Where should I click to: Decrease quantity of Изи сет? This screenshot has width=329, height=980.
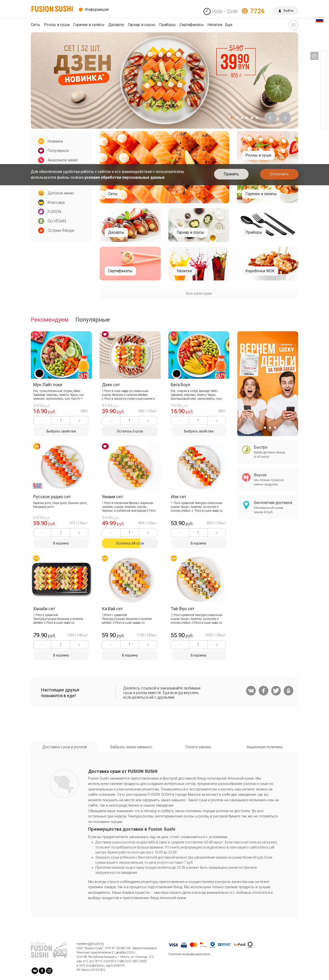click(x=179, y=533)
